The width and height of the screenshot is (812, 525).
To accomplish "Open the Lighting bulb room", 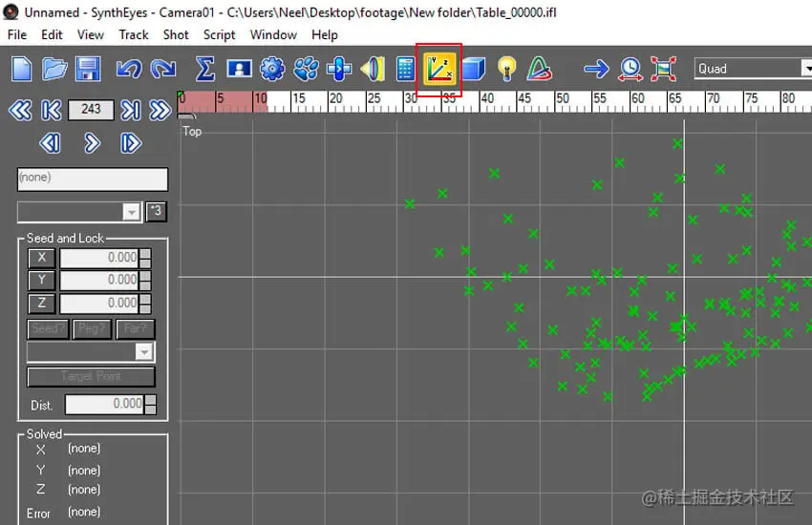I will [x=506, y=69].
